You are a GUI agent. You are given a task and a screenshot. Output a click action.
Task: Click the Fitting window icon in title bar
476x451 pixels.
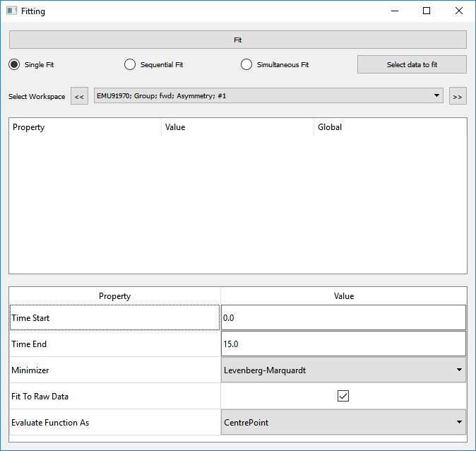point(11,11)
